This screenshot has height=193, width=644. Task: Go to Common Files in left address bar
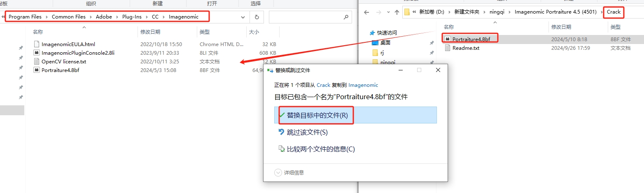[x=69, y=17]
